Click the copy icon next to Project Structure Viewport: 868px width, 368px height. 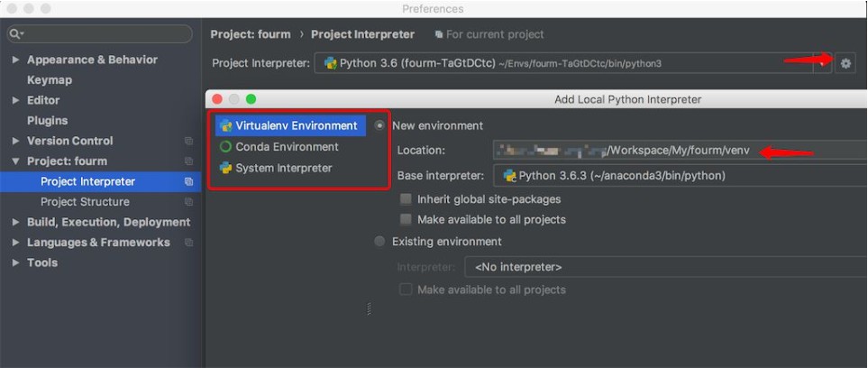tap(188, 202)
